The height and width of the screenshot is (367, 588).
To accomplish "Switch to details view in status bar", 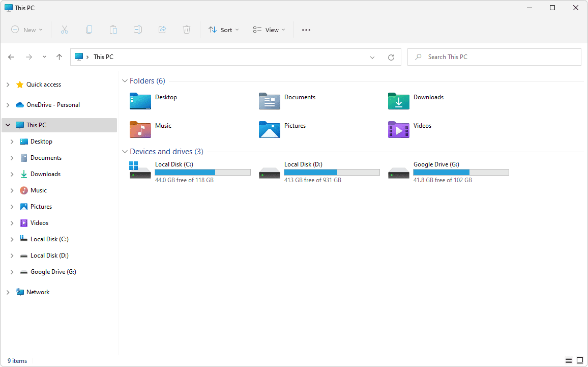I will pos(569,360).
